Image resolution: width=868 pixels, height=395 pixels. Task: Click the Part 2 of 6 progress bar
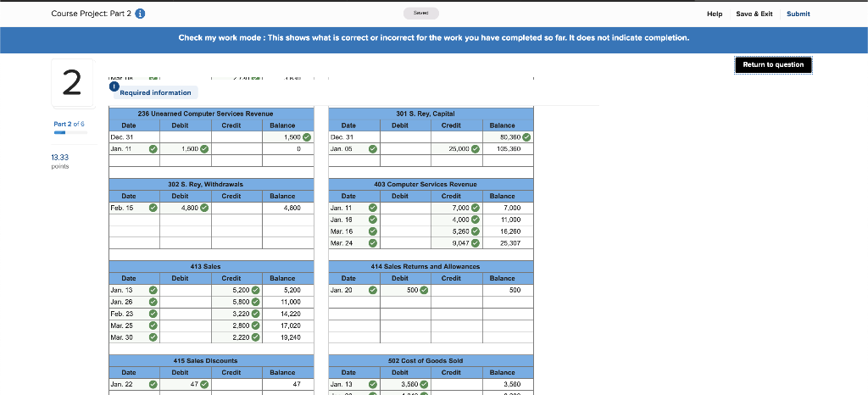click(x=70, y=133)
